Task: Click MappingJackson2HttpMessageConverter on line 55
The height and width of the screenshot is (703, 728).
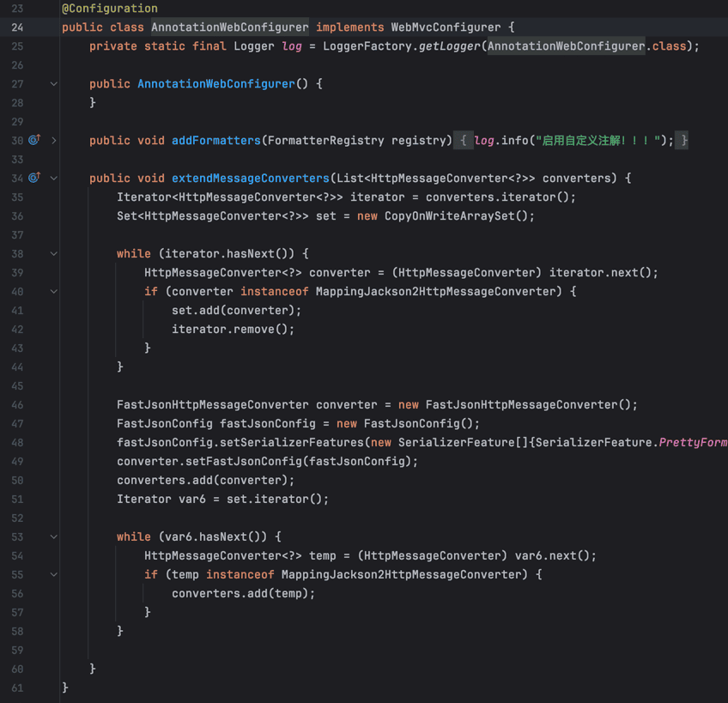Action: (x=402, y=574)
